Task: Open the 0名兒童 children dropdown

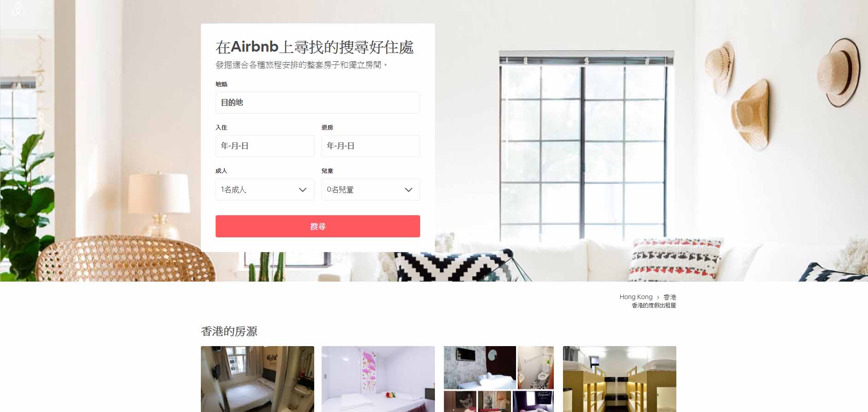Action: [x=370, y=189]
